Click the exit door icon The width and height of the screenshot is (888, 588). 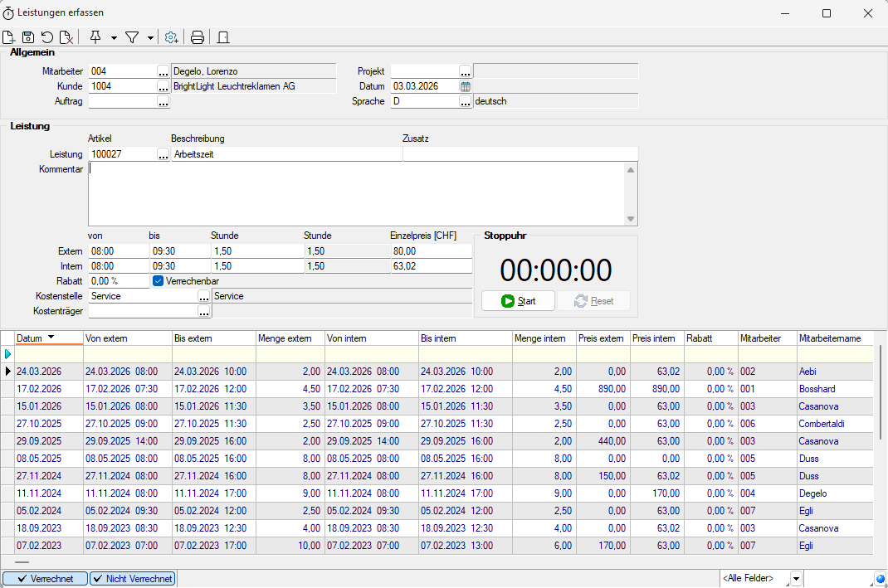(x=222, y=37)
